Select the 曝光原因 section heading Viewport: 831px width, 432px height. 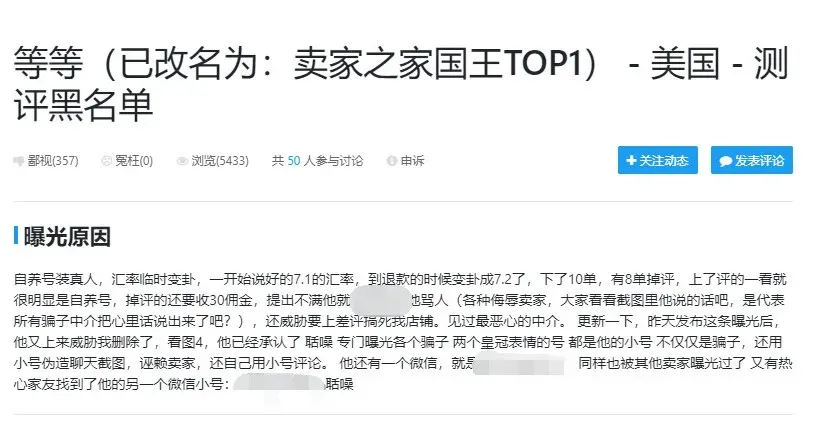click(x=67, y=236)
